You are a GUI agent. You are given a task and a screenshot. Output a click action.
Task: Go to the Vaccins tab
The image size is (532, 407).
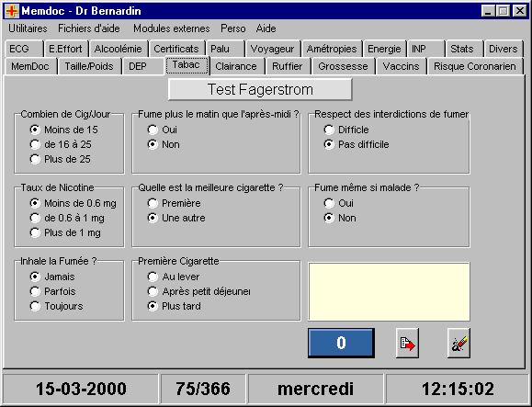click(402, 66)
